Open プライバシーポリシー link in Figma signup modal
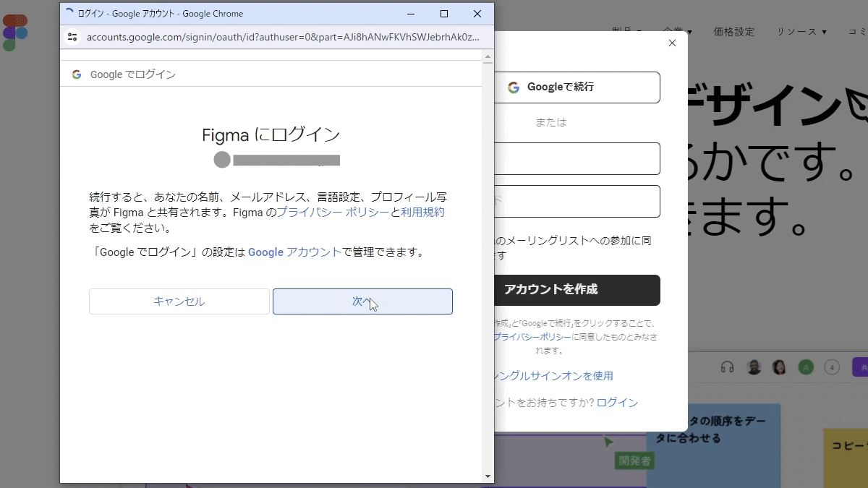The width and height of the screenshot is (868, 488). click(533, 337)
